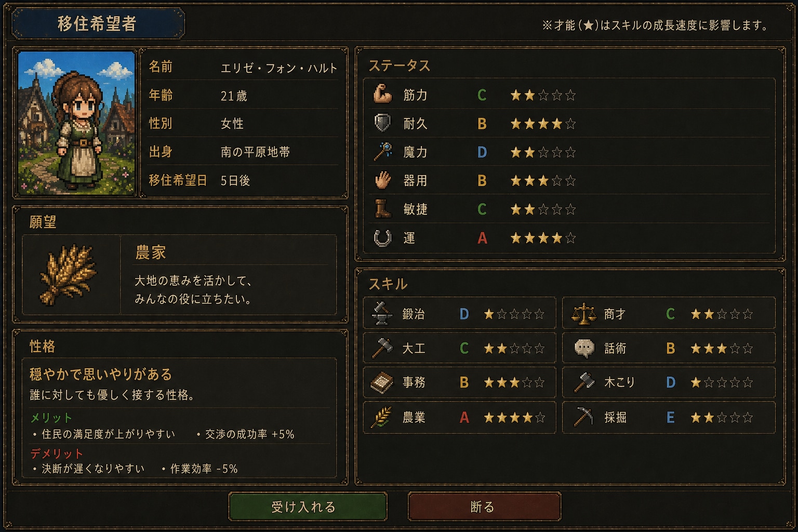Click the boot icon for 敏捷

(383, 209)
